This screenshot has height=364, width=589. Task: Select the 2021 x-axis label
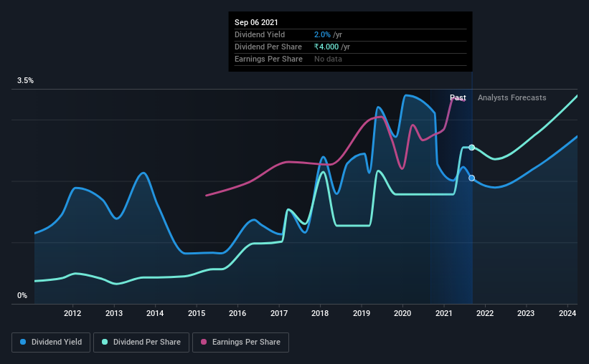pyautogui.click(x=443, y=313)
